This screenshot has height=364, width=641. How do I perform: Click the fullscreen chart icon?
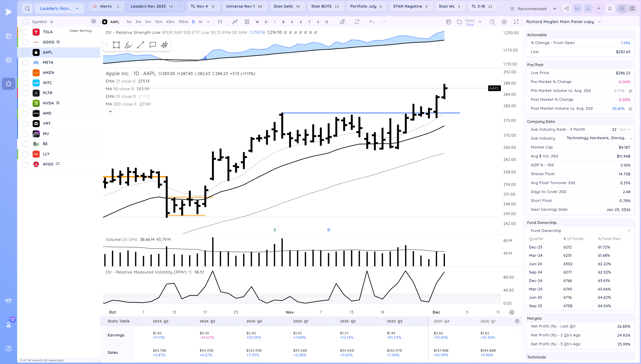click(x=516, y=22)
